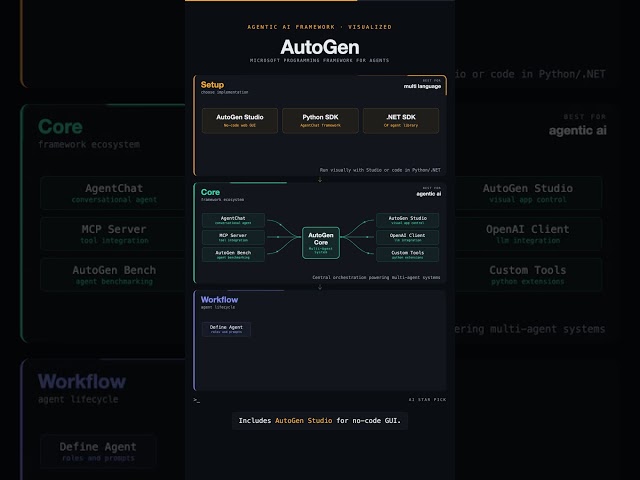The height and width of the screenshot is (480, 640).
Task: Click the central AutoGen Core node
Action: (x=321, y=243)
